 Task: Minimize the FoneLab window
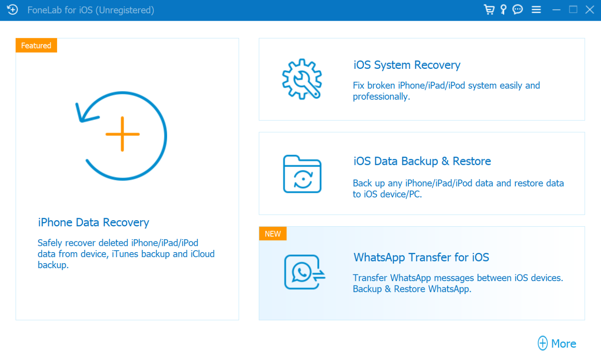tap(556, 10)
